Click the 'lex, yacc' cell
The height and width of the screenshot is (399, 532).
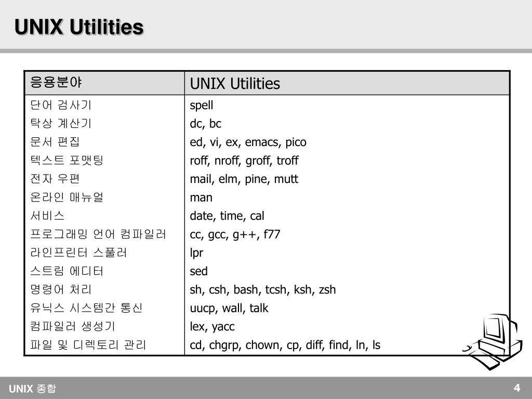[212, 327]
